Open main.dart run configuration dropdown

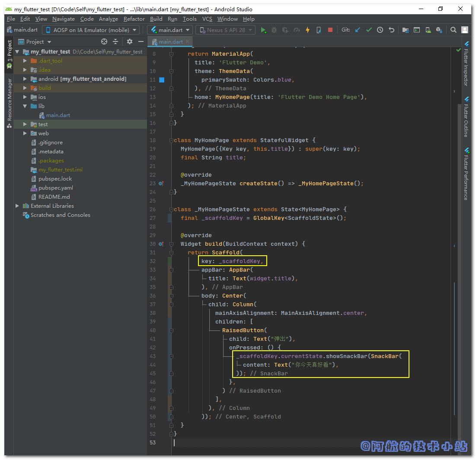pyautogui.click(x=170, y=30)
